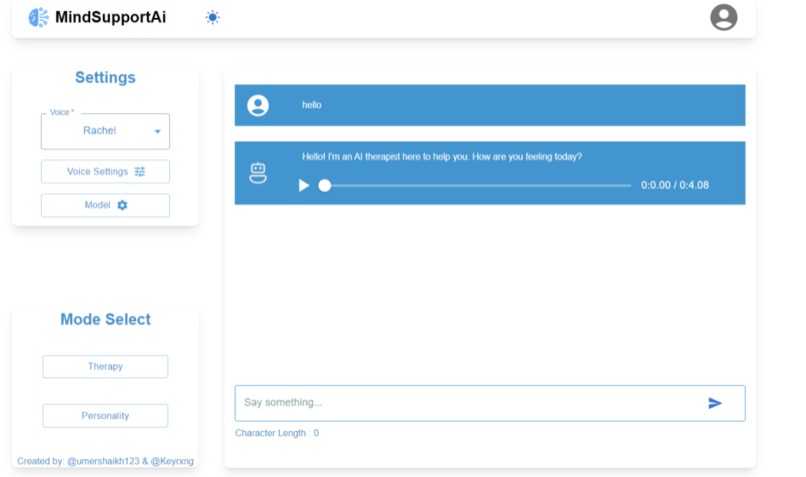This screenshot has height=477, width=806.
Task: Click the Created by credits text
Action: [x=105, y=461]
